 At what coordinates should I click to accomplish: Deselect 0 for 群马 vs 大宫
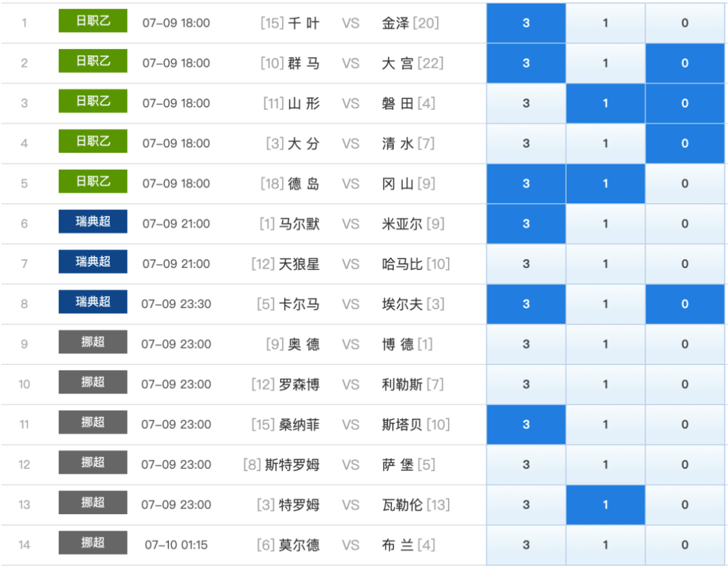point(685,63)
